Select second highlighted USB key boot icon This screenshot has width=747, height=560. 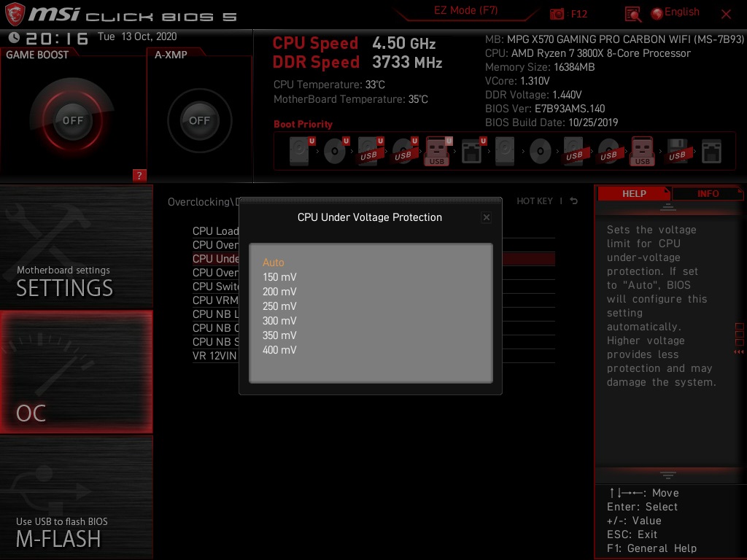coord(642,152)
